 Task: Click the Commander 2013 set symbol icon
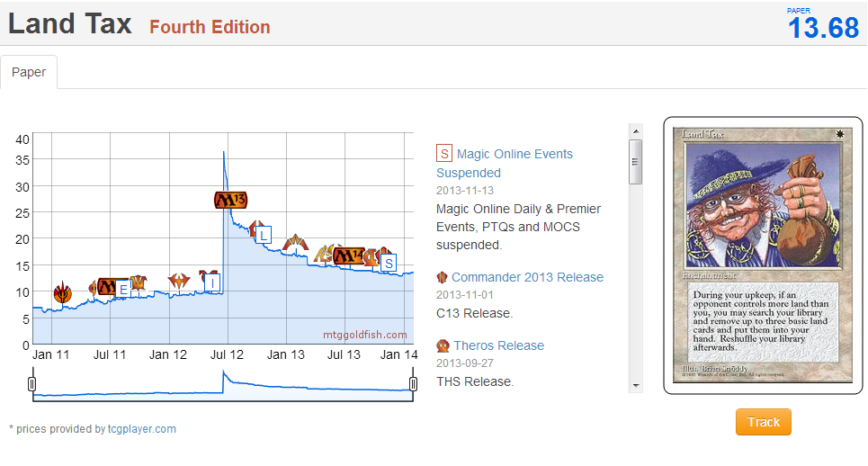(442, 277)
